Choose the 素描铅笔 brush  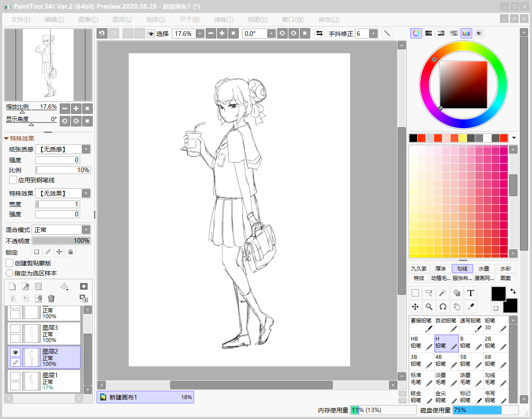(422, 325)
